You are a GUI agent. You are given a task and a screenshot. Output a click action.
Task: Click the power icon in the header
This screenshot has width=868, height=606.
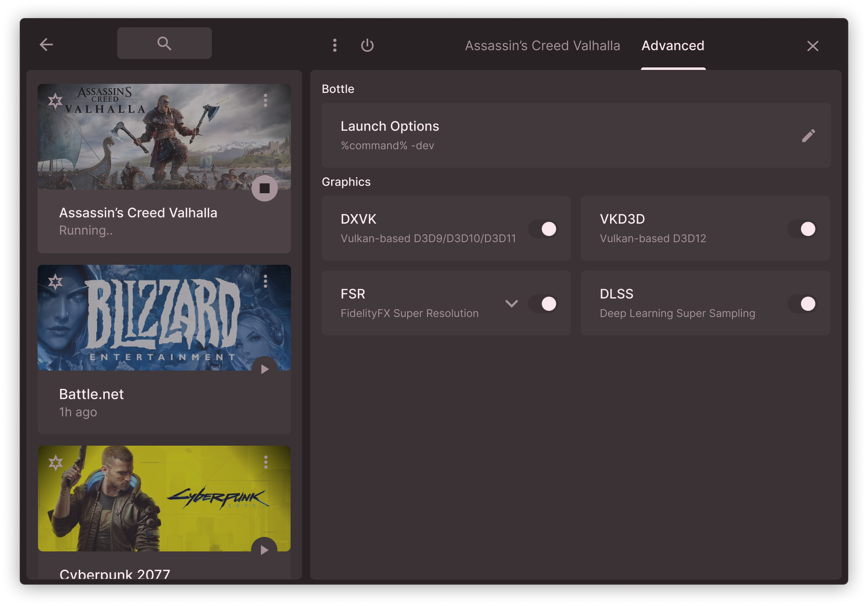coord(367,45)
